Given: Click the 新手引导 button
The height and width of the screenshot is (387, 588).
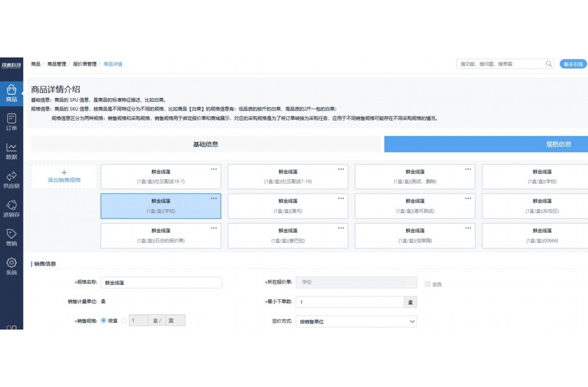Looking at the screenshot, I should tap(573, 64).
